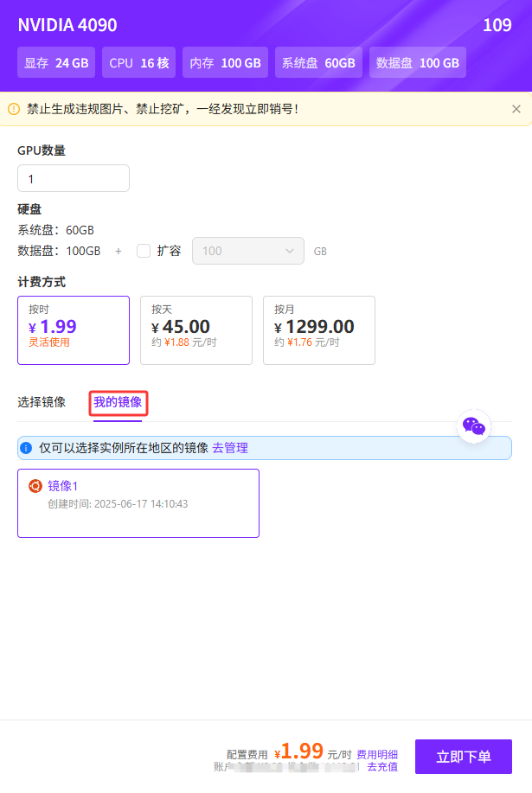
Task: Open 费用明细 fee details
Action: coord(377,754)
